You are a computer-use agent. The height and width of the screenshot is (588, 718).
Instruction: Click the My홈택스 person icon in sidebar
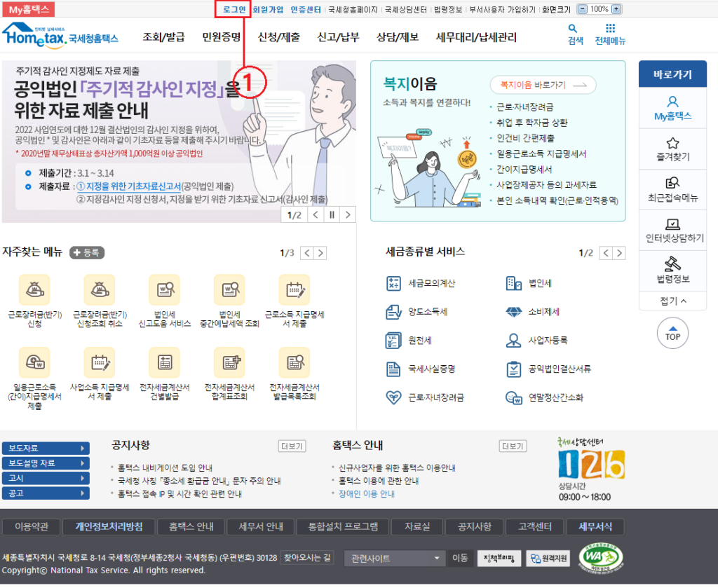pos(672,102)
